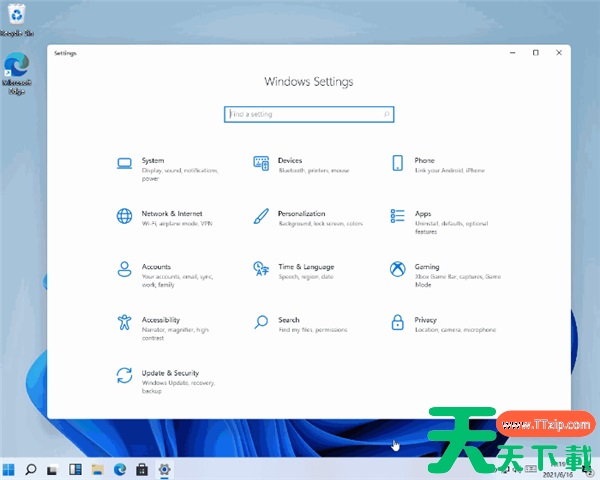Open the Phone icon tile
The image size is (600, 480).
point(398,163)
